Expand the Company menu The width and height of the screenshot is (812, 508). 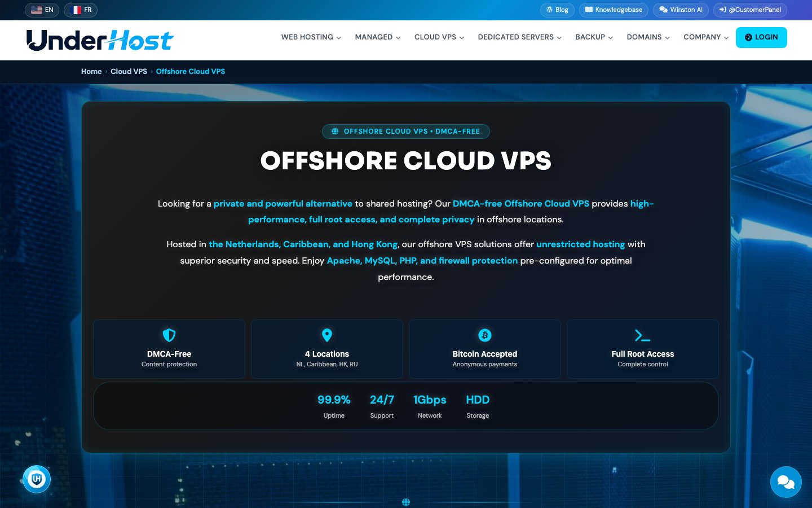pos(706,37)
